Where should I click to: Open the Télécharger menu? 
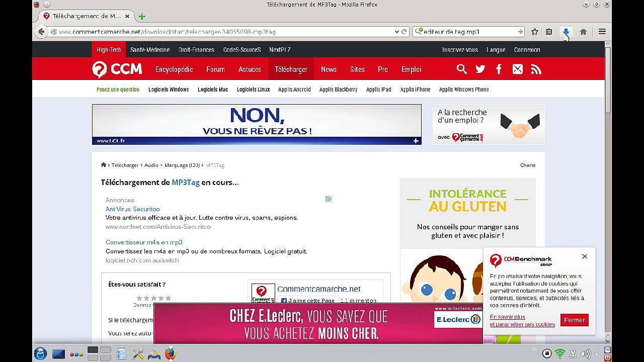coord(291,69)
